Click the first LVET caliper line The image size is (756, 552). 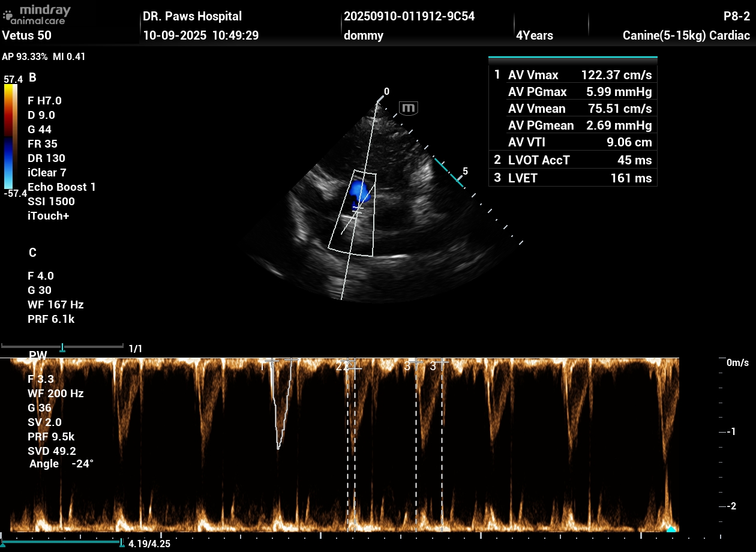tap(416, 444)
